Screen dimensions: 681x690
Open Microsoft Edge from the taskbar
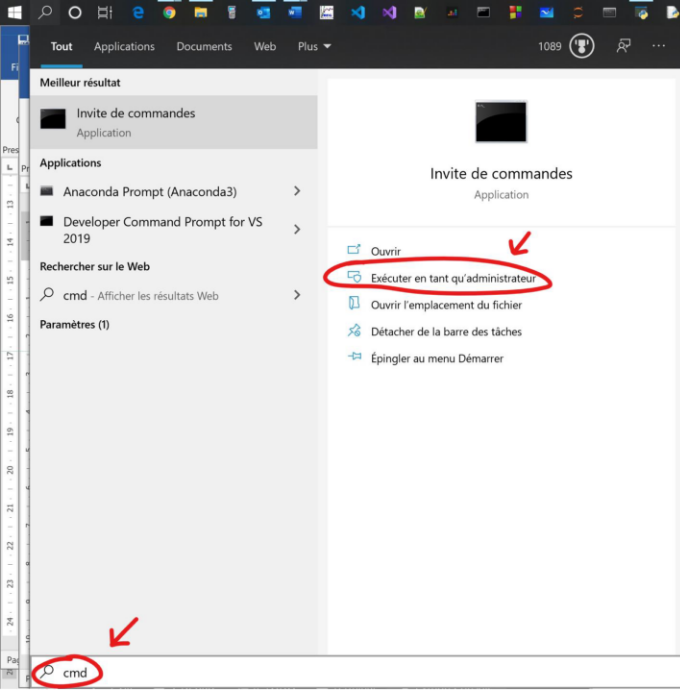[x=138, y=13]
